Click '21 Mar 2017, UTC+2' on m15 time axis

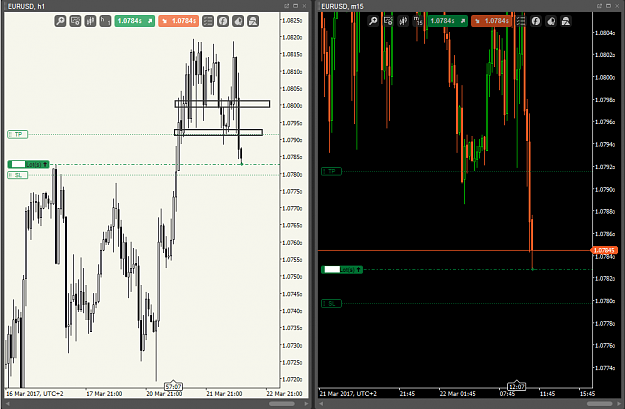(x=348, y=394)
